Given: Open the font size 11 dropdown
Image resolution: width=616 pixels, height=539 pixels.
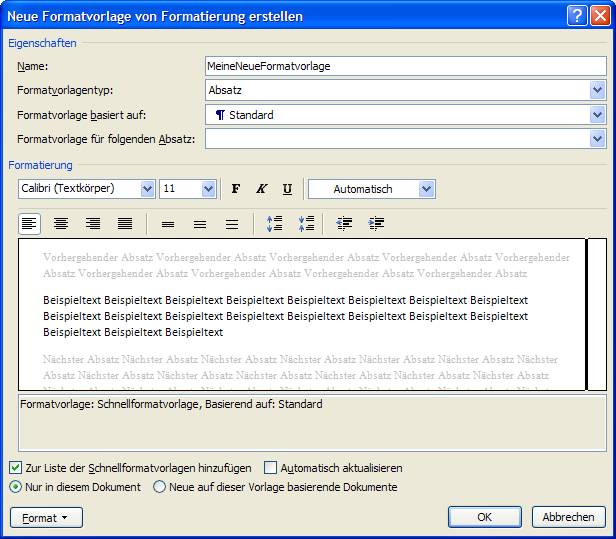Looking at the screenshot, I should point(208,189).
